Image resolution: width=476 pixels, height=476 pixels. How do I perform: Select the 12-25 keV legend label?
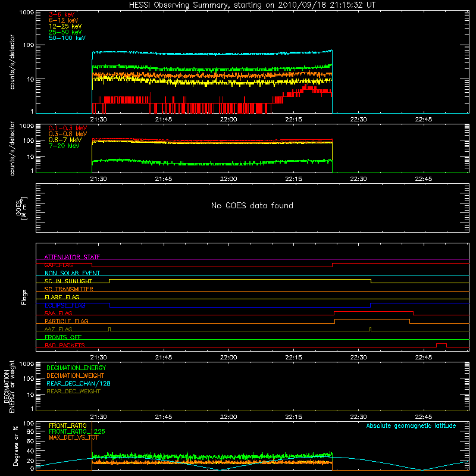click(x=65, y=26)
